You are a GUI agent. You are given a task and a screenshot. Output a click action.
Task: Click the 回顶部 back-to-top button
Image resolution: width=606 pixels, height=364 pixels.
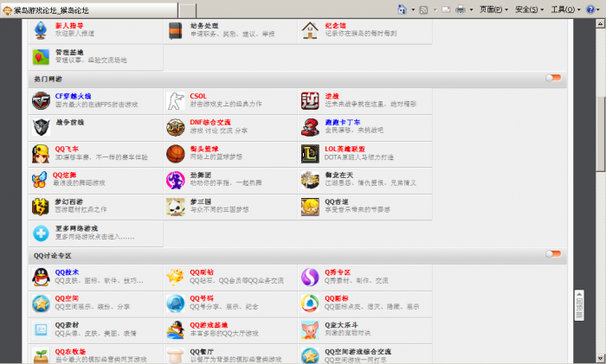[x=579, y=305]
